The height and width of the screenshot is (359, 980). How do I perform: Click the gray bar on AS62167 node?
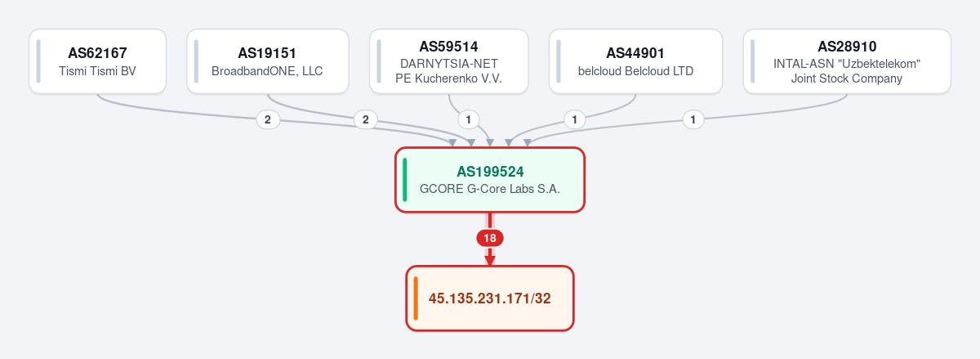pyautogui.click(x=38, y=61)
